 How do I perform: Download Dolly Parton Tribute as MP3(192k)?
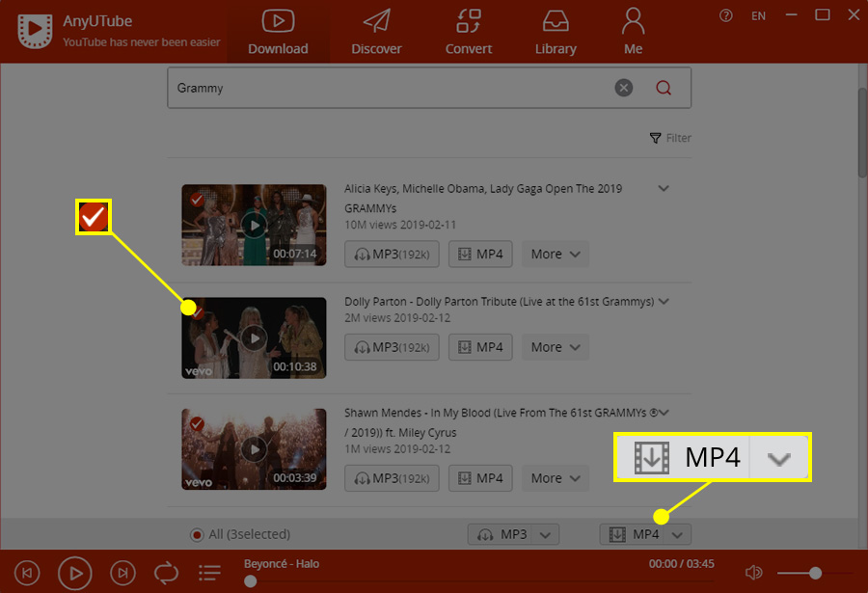click(392, 347)
